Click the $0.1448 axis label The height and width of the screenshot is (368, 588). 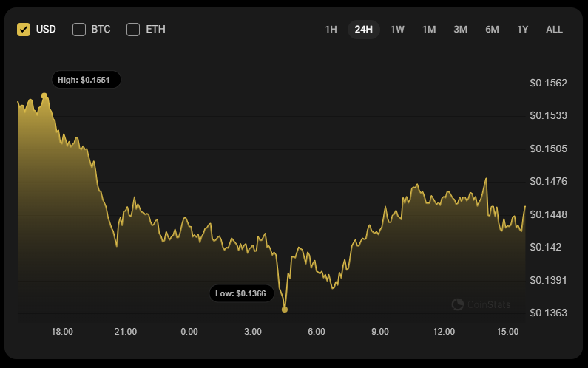point(548,214)
